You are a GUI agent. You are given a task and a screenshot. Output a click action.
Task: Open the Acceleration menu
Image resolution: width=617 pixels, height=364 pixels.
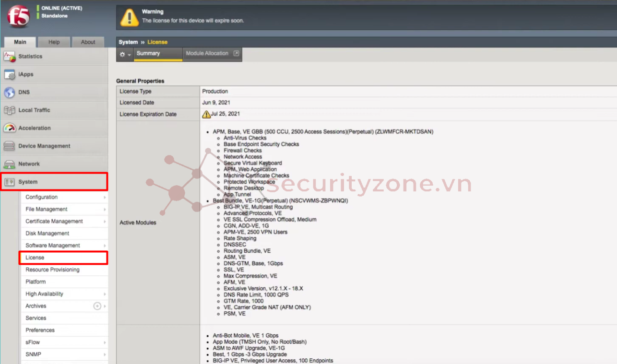point(54,128)
